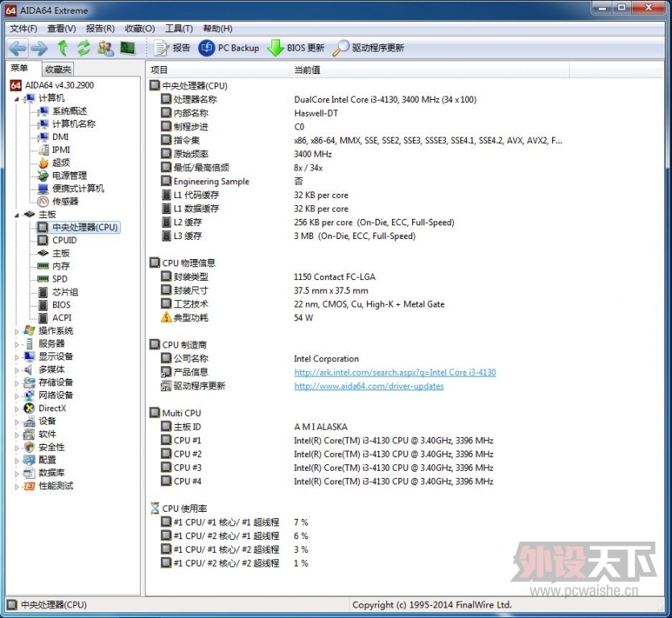Click the 传感器 sensor icon
The width and height of the screenshot is (672, 618).
pos(43,201)
